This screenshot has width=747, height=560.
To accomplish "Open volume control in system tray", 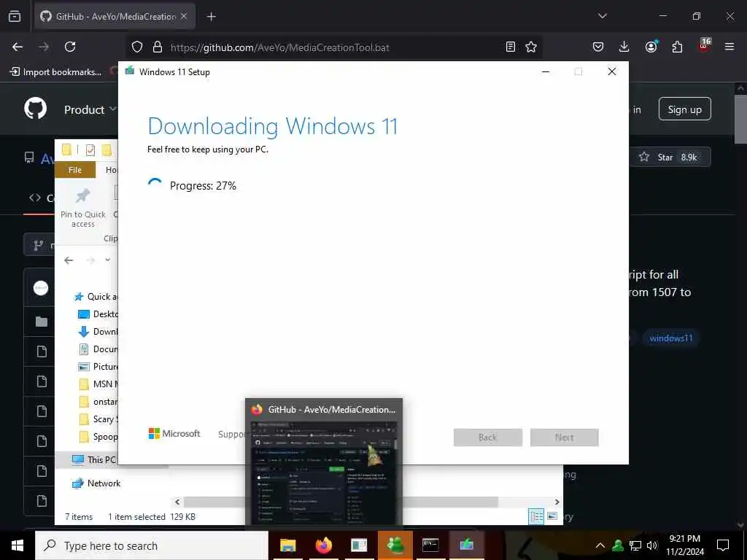I will (x=653, y=545).
